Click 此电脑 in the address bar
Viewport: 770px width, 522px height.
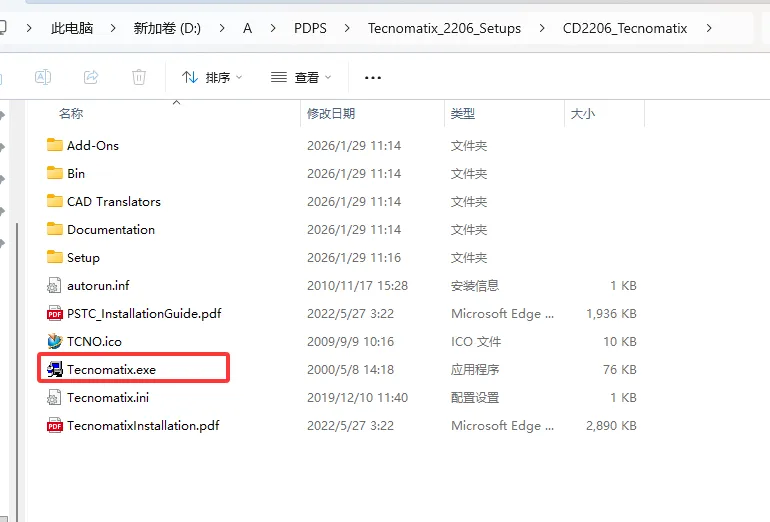pos(72,28)
